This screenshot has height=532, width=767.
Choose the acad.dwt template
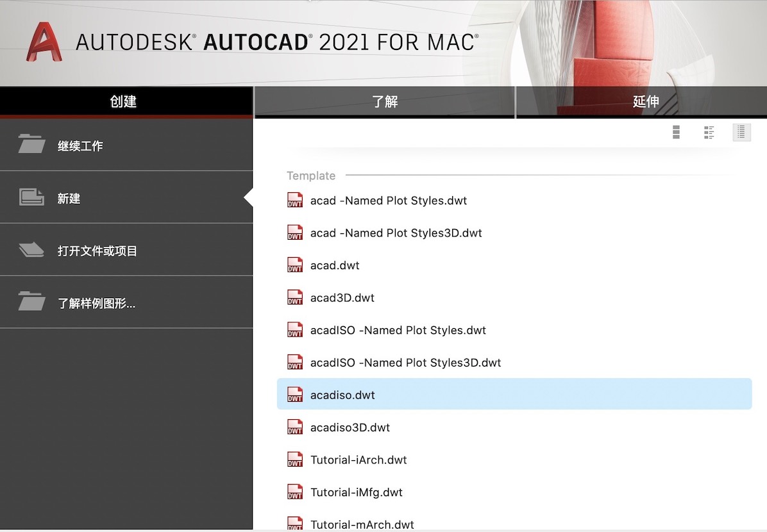click(x=514, y=265)
